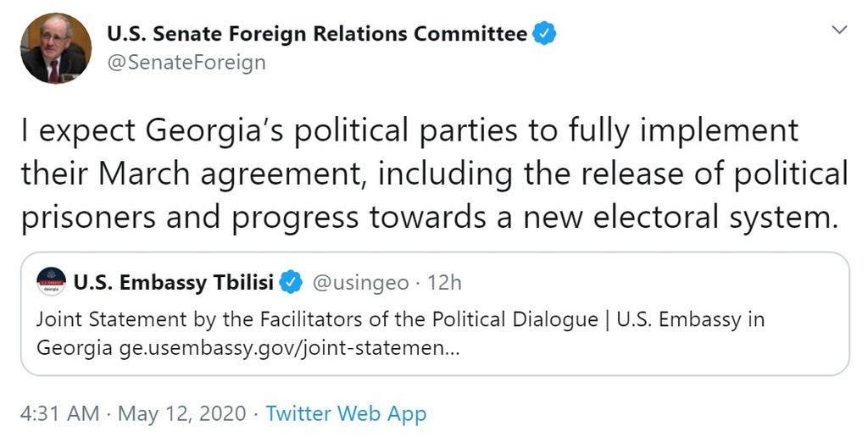This screenshot has width=868, height=437.
Task: Open the @usingeo handle
Action: [360, 283]
